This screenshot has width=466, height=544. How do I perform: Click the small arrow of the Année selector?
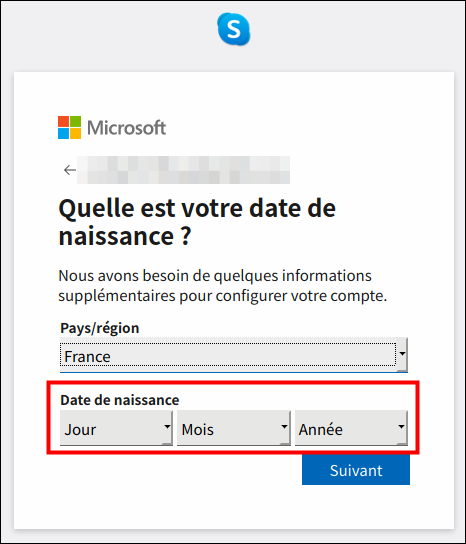pyautogui.click(x=402, y=427)
